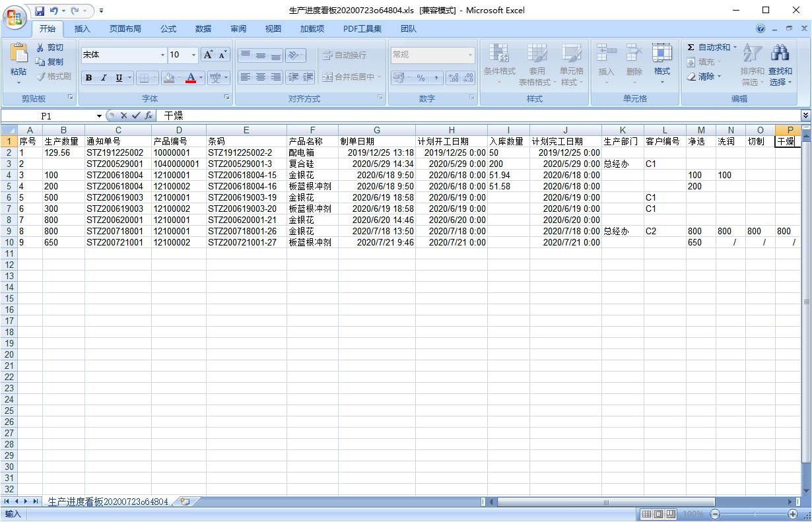Open the 数据 ribbon tab
The image size is (812, 522).
pyautogui.click(x=203, y=29)
